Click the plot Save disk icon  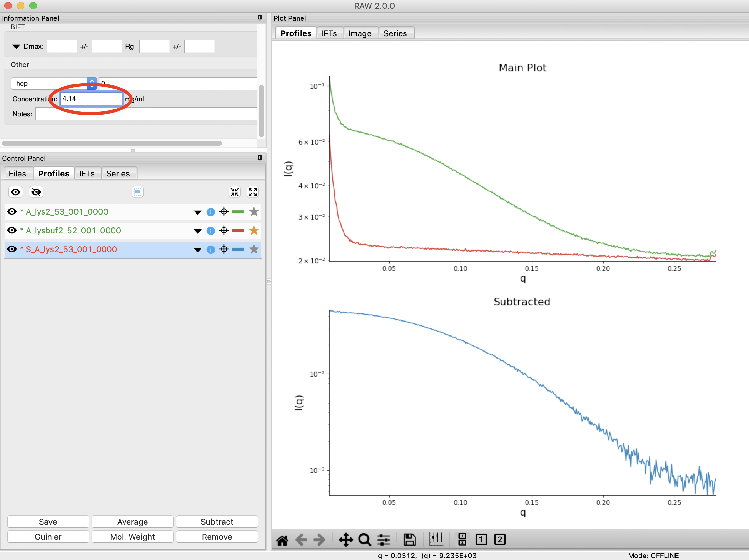point(409,540)
